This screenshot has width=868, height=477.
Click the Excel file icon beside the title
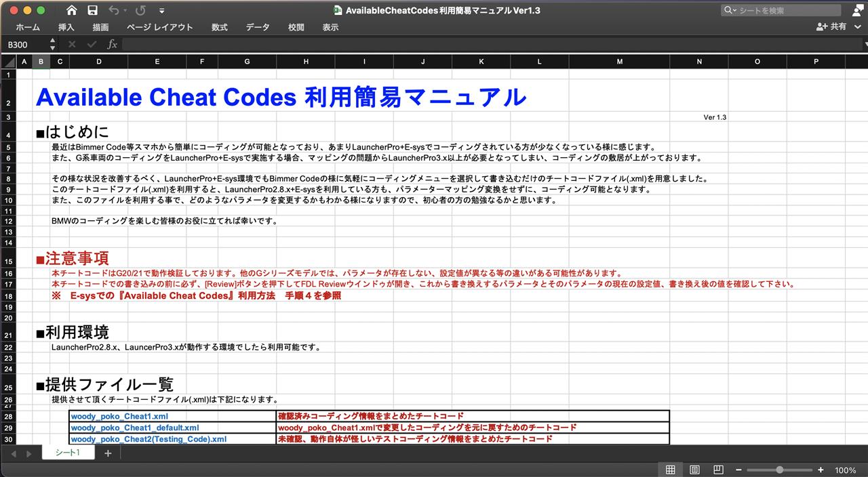(338, 10)
